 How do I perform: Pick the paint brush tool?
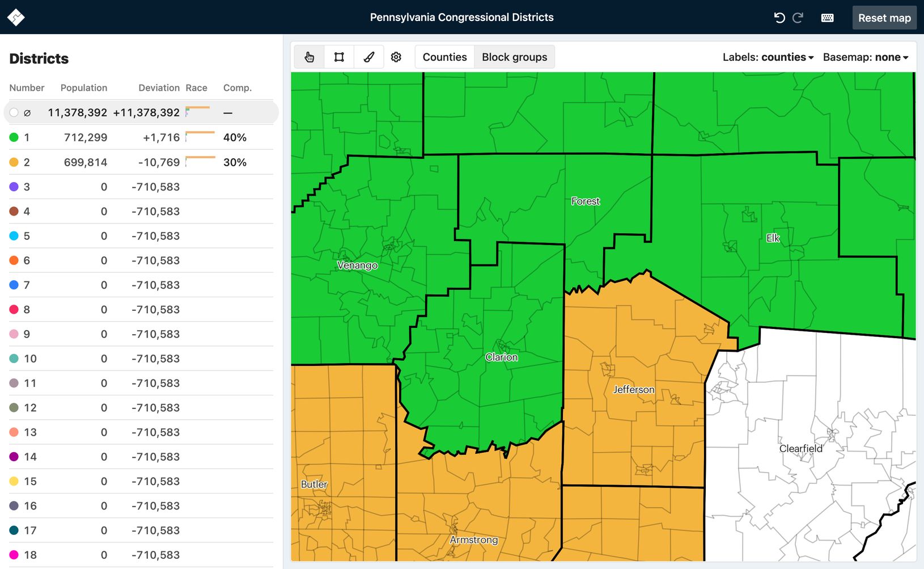point(368,56)
